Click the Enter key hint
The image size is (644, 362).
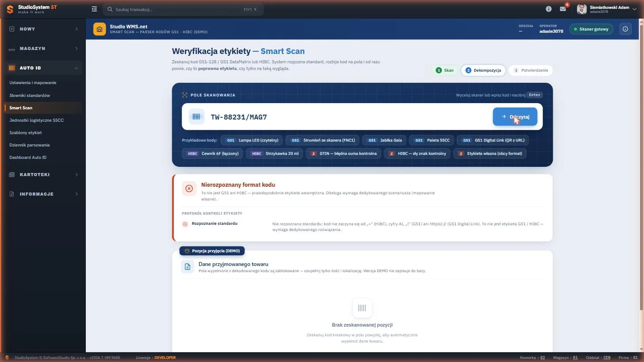(x=534, y=95)
